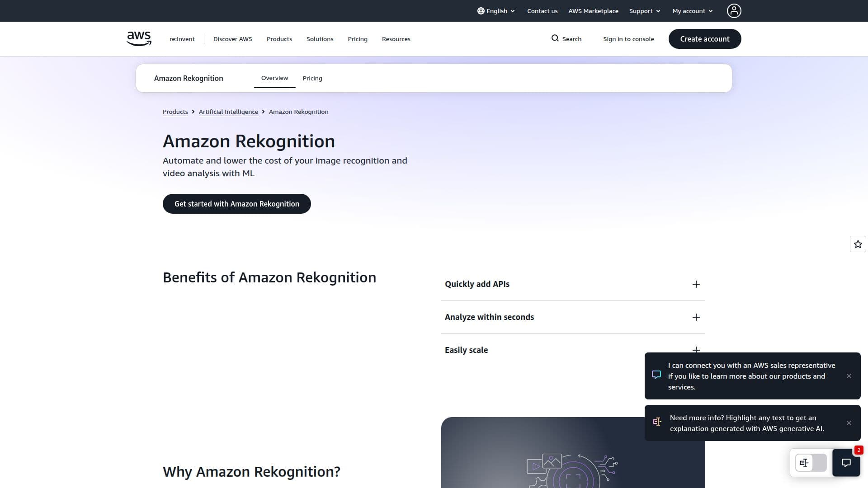
Task: Click the star feedback icon
Action: click(858, 244)
